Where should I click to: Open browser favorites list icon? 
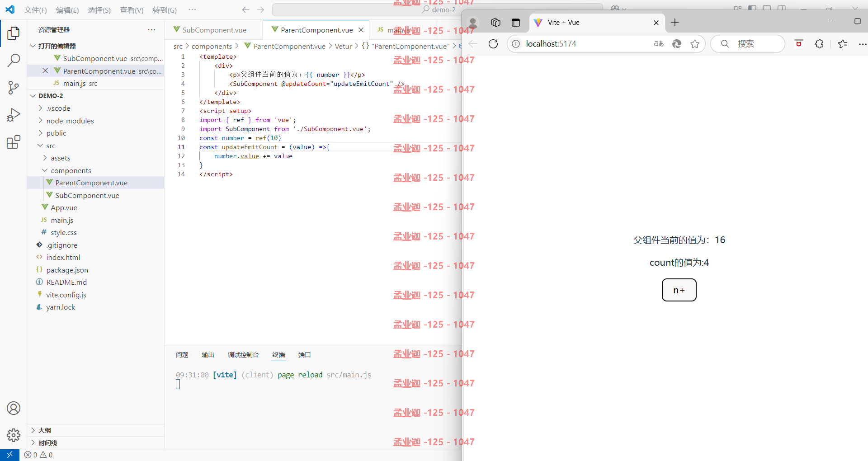pyautogui.click(x=843, y=44)
